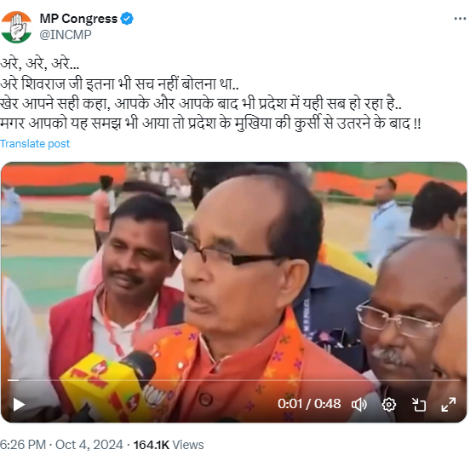Screen dimensions: 476x461
Task: Expand video to fullscreen
Action: 449,405
